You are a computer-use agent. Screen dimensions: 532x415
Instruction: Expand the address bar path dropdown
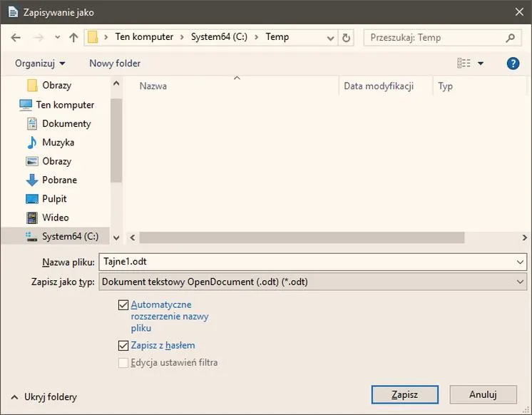click(x=330, y=38)
